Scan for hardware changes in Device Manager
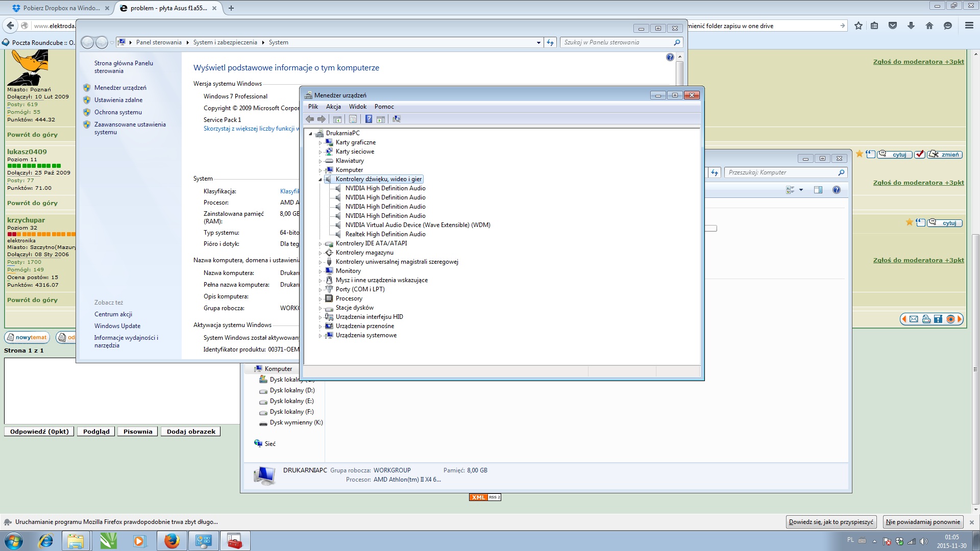This screenshot has width=980, height=551. click(397, 119)
